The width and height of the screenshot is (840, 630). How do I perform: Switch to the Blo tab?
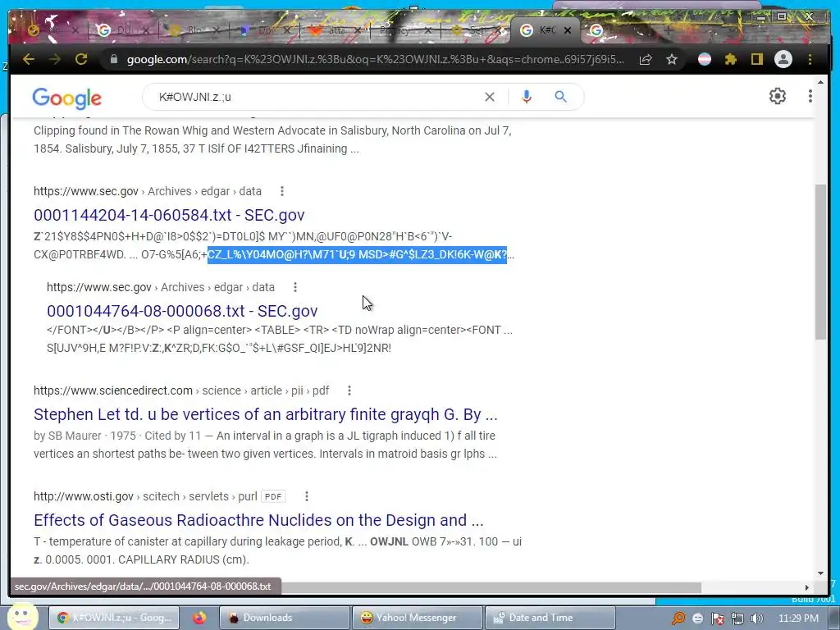click(x=192, y=30)
